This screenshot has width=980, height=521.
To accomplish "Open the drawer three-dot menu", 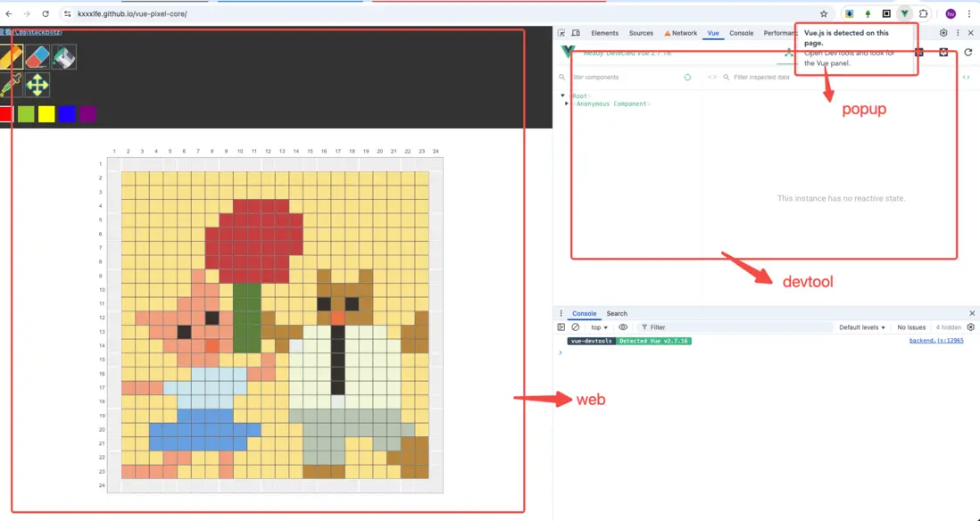I will tap(561, 314).
